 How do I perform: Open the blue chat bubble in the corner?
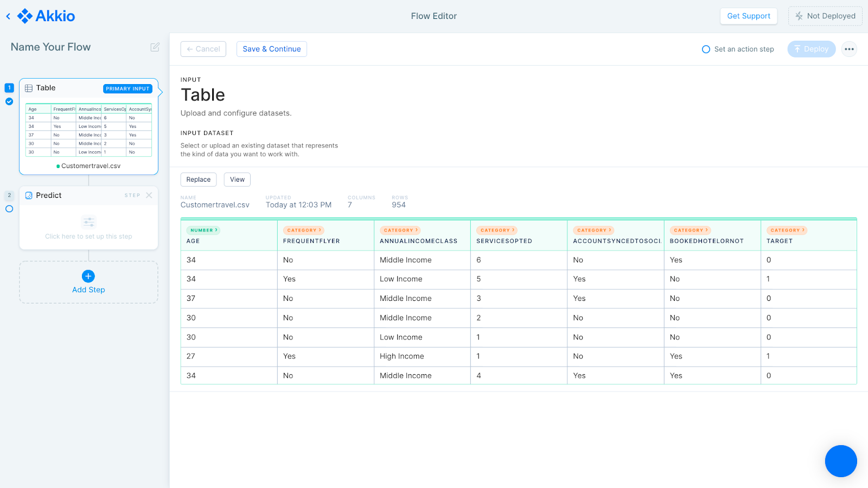tap(840, 461)
